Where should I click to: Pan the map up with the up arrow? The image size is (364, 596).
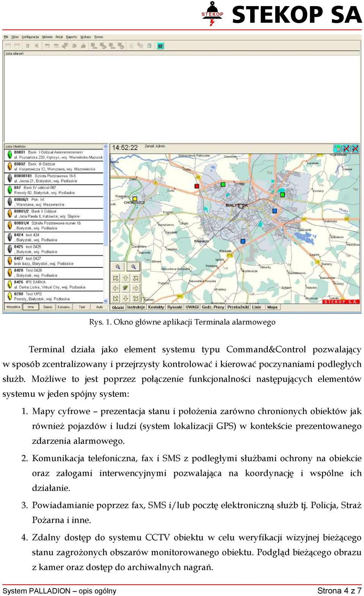(126, 278)
